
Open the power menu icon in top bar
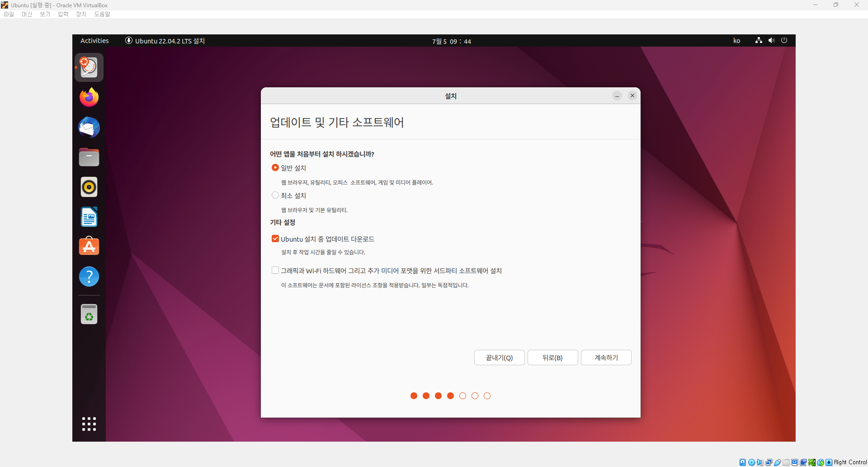[784, 41]
